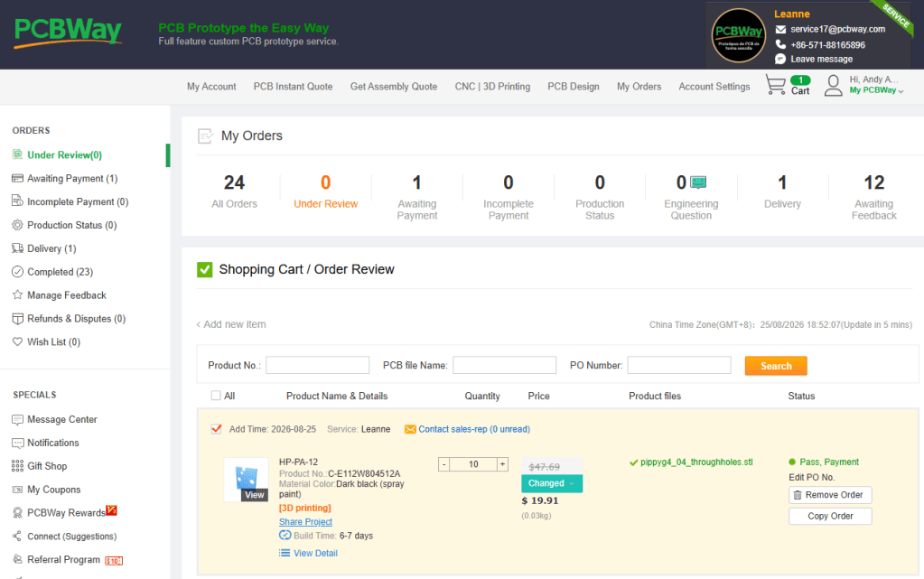This screenshot has width=924, height=579.
Task: Click the Incomplete Payment document icon
Action: click(18, 201)
